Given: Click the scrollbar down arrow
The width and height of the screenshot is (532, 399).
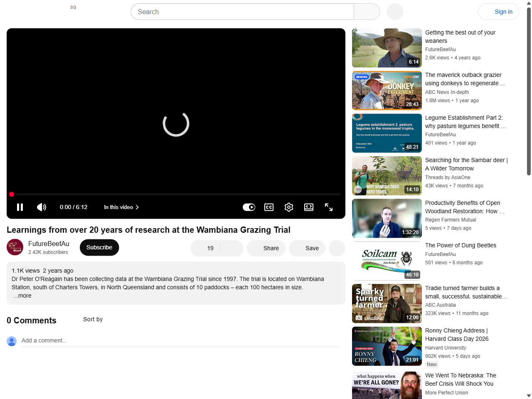Looking at the screenshot, I should coord(529,396).
